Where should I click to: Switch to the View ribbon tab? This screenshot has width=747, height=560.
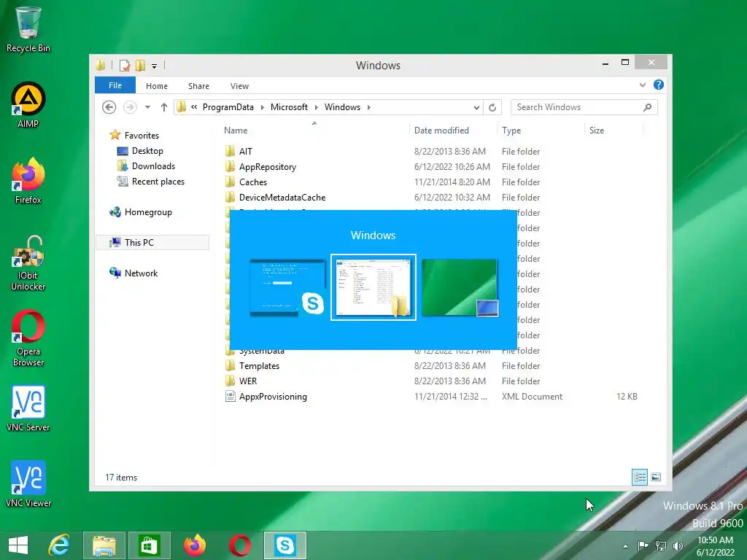coord(239,86)
